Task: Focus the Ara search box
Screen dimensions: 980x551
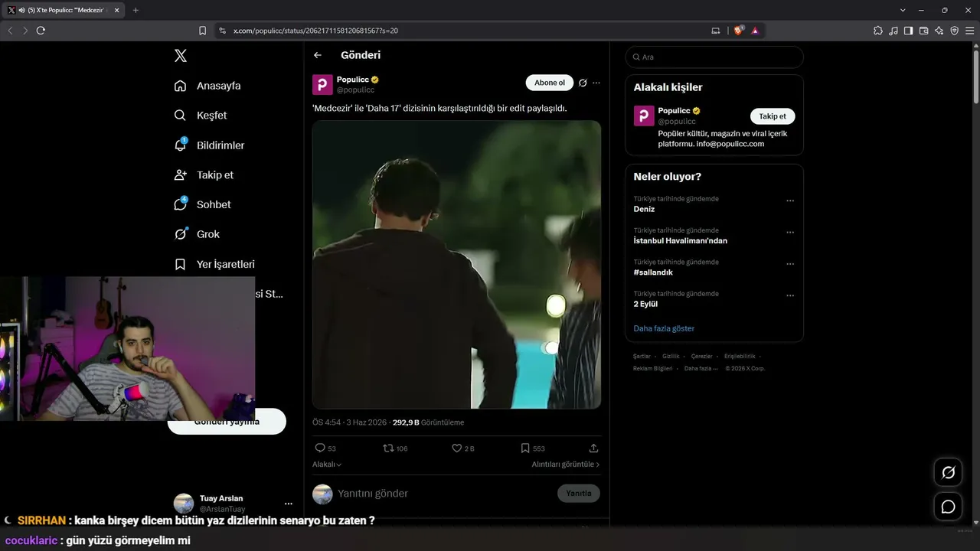Action: 714,57
